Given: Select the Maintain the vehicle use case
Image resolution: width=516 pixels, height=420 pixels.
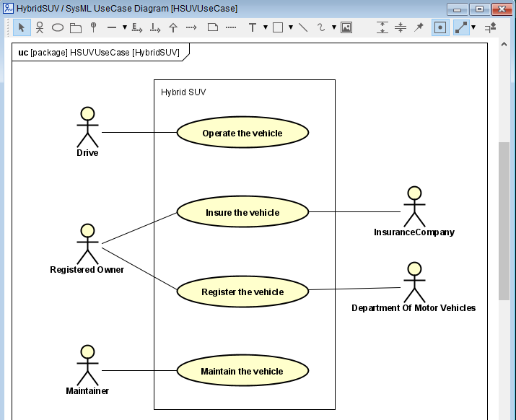Looking at the screenshot, I should [x=243, y=371].
